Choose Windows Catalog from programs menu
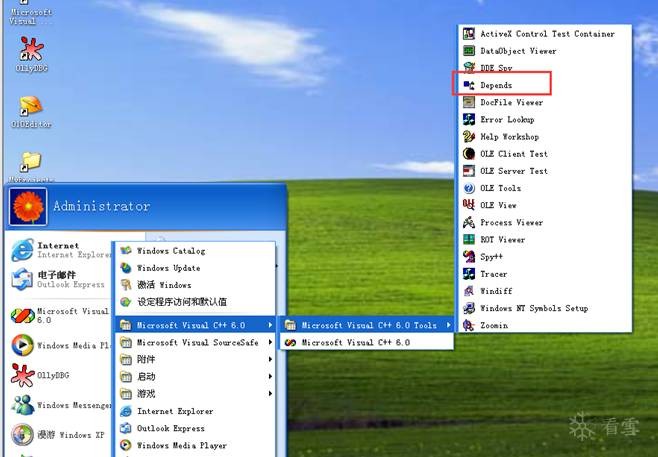This screenshot has height=457, width=658. pos(170,251)
